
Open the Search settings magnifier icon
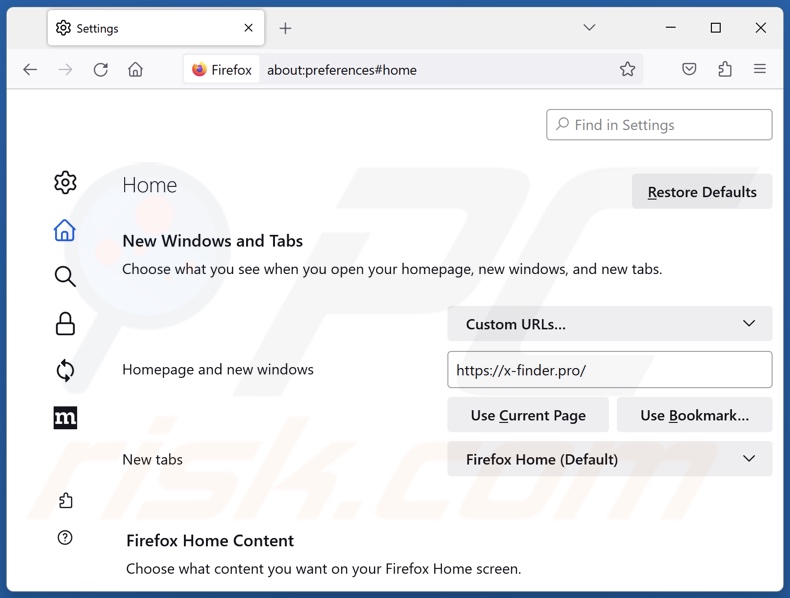(65, 277)
